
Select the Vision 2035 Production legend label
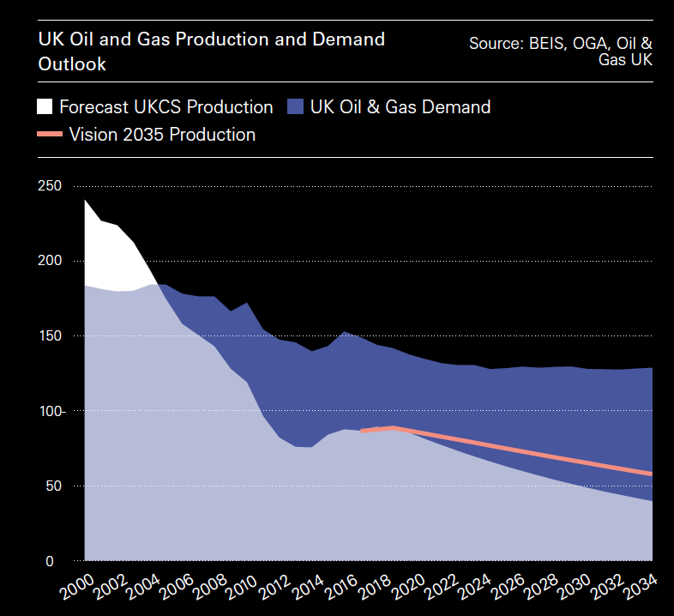click(x=162, y=135)
